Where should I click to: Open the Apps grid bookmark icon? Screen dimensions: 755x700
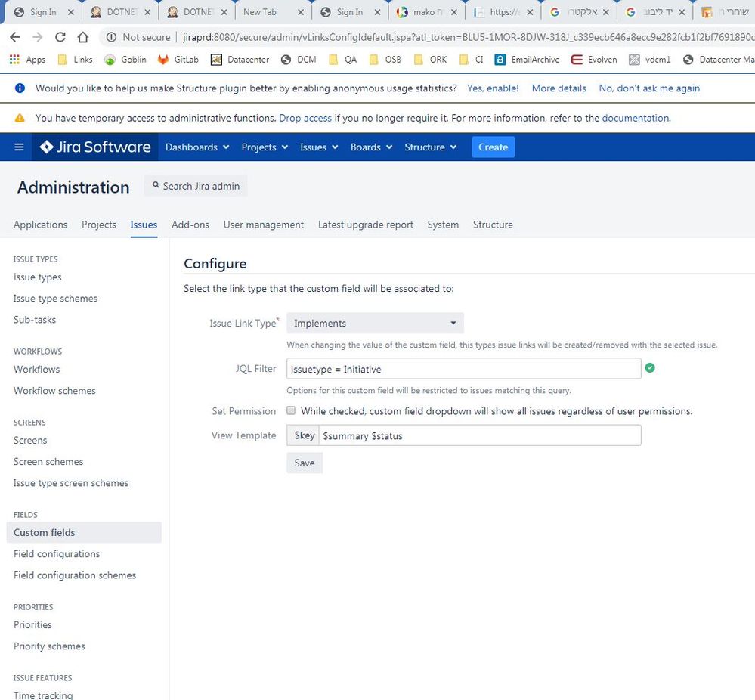tap(14, 59)
